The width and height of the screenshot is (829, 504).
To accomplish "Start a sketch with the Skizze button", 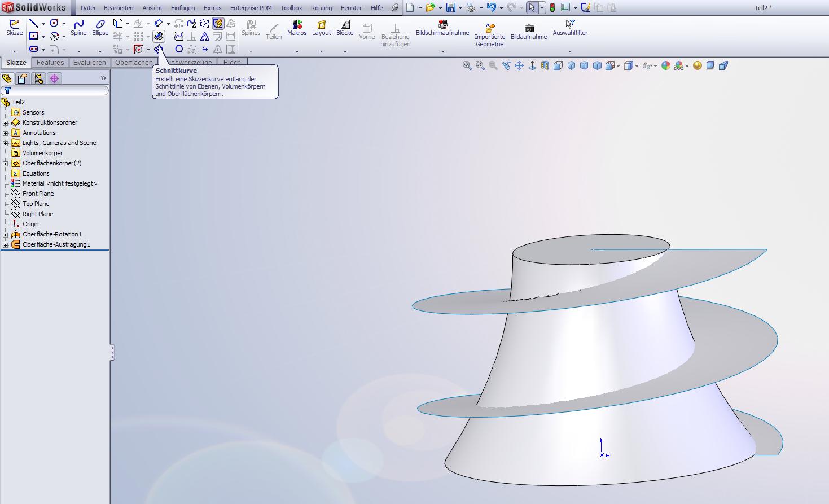I will click(14, 27).
